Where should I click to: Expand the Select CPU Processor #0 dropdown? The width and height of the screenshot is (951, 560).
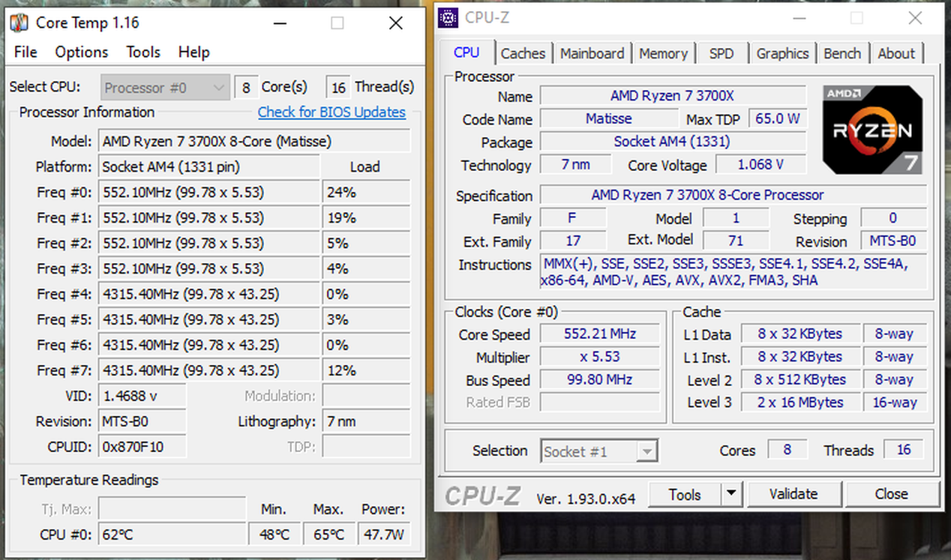tap(164, 88)
